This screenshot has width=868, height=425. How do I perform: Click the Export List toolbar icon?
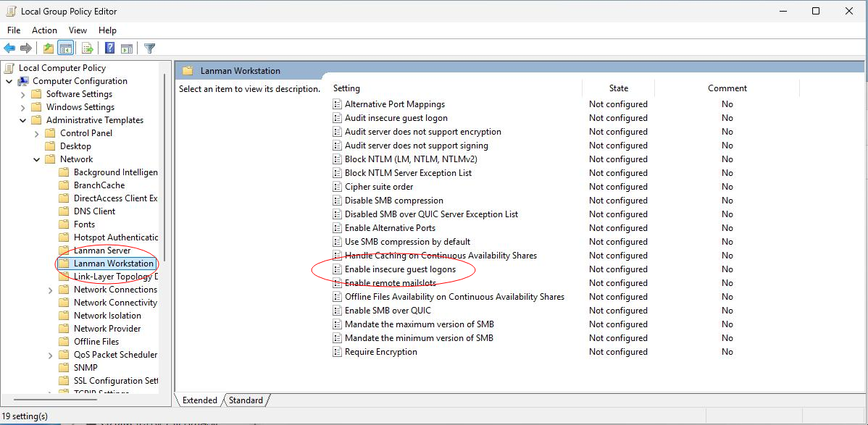coord(88,49)
